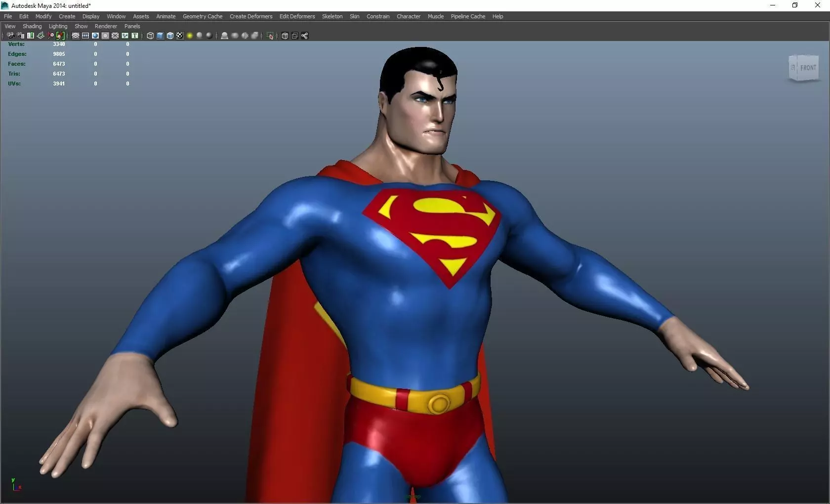Viewport: 830px width, 504px height.
Task: Click the Isolate Select icon
Action: coord(270,36)
